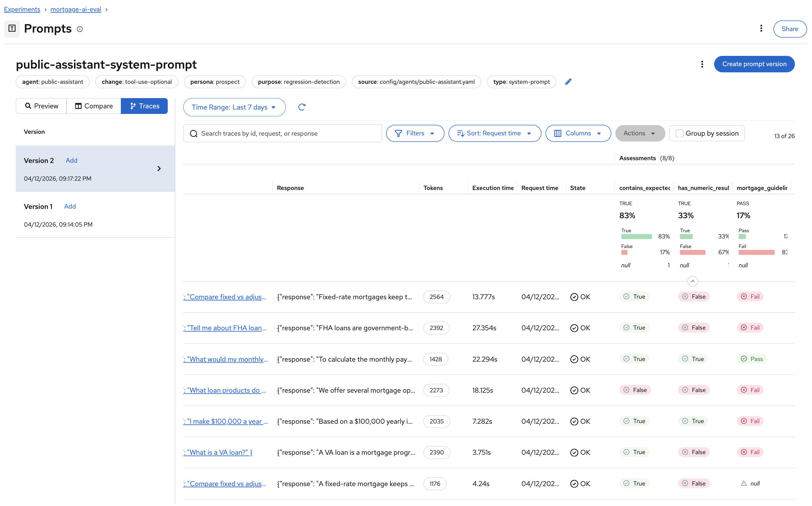Click the info icon next to Prompts

(80, 29)
